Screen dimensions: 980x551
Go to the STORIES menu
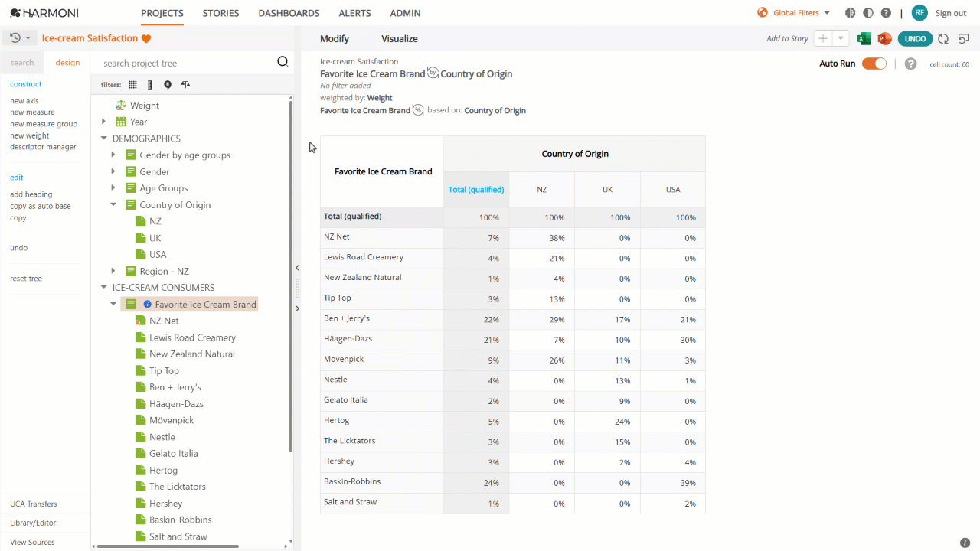(x=220, y=13)
